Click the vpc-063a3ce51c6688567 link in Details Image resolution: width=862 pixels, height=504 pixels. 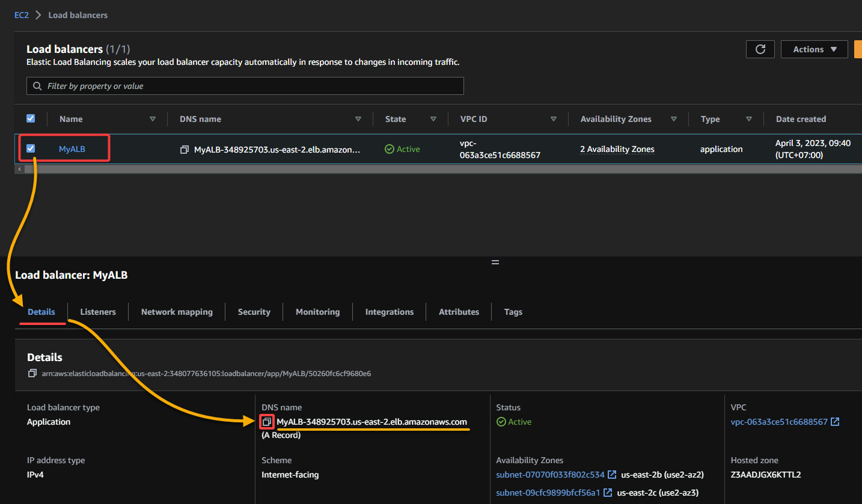(779, 422)
